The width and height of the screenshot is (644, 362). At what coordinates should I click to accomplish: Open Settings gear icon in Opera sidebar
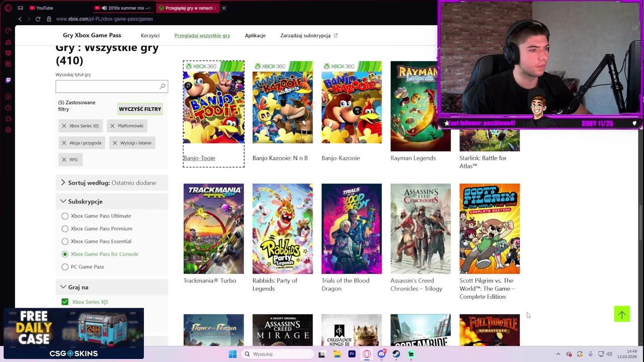pyautogui.click(x=8, y=130)
